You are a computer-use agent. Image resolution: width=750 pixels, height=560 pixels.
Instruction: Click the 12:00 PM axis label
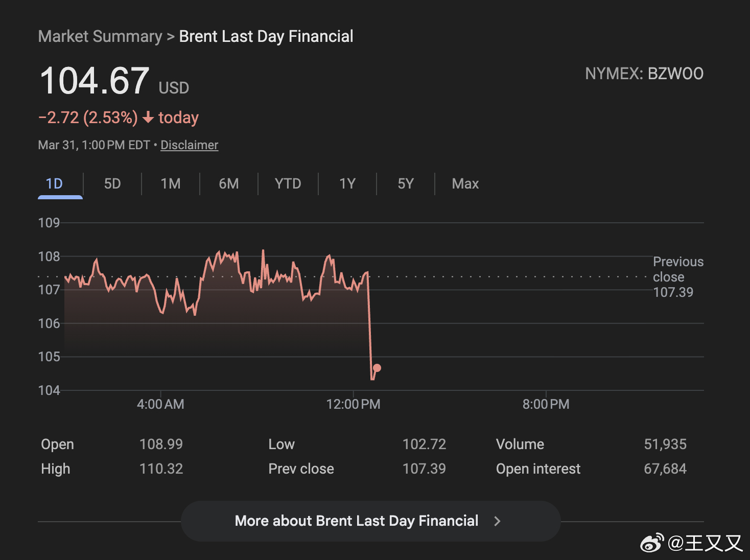coord(353,404)
